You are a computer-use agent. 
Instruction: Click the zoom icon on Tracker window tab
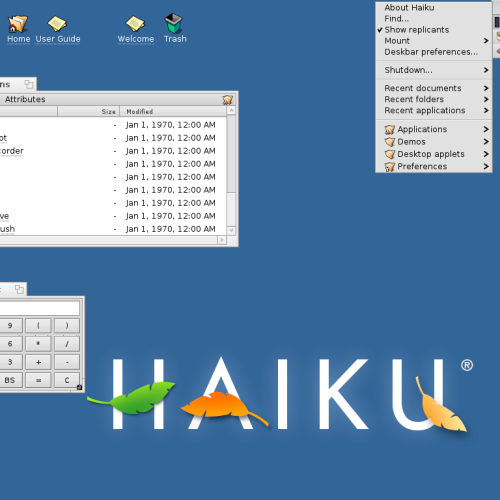(x=29, y=84)
